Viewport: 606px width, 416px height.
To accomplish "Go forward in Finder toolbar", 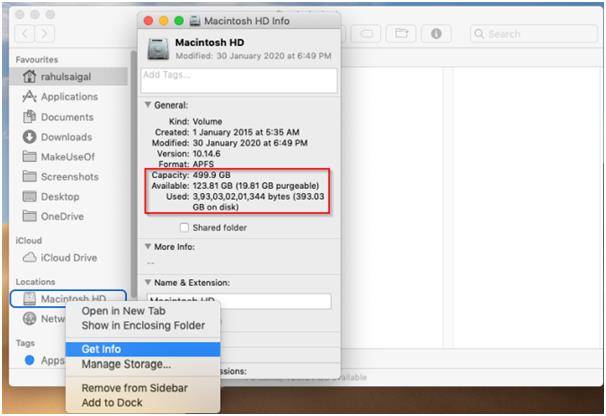I will tap(44, 34).
